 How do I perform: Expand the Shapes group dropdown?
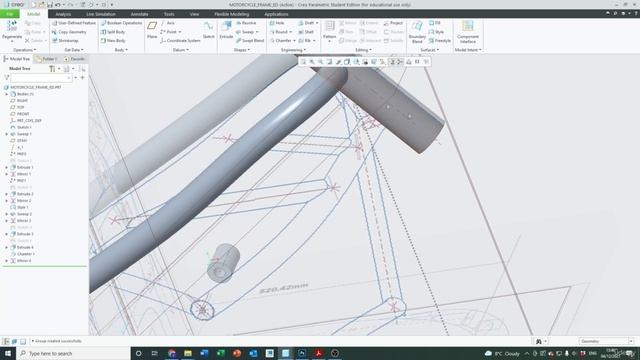click(242, 50)
